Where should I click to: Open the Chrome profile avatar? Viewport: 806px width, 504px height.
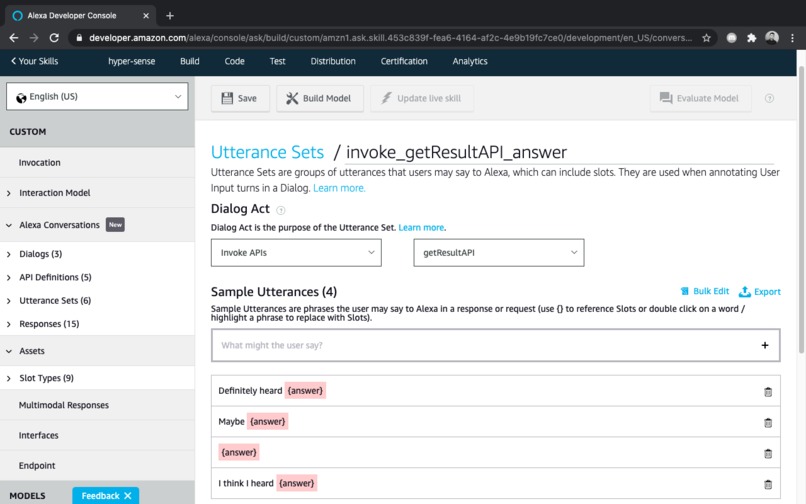[x=772, y=38]
